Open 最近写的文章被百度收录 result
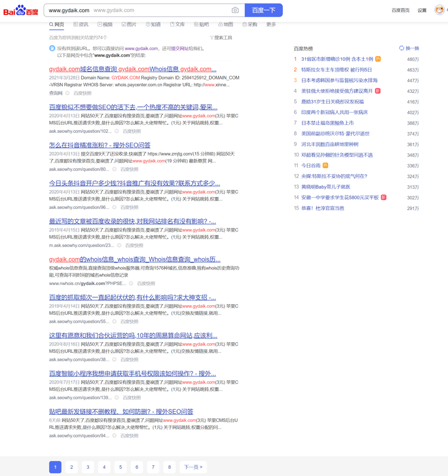The width and height of the screenshot is (448, 476). tap(133, 221)
